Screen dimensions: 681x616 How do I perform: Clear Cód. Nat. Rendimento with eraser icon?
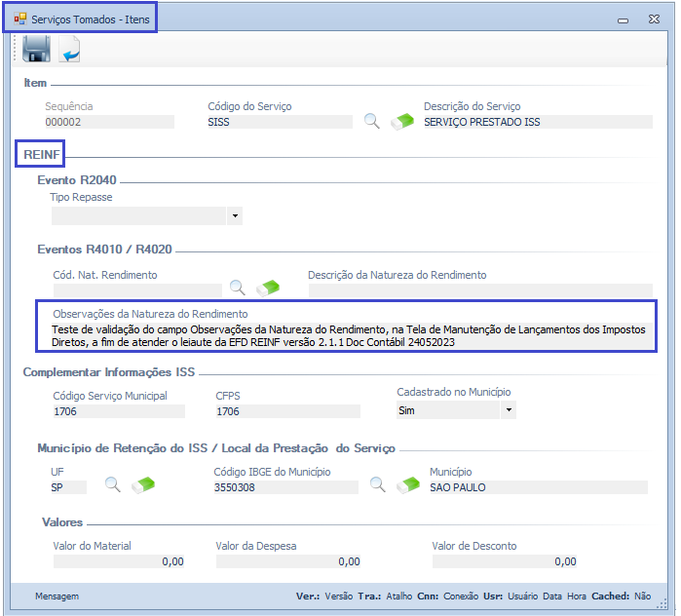(x=268, y=288)
